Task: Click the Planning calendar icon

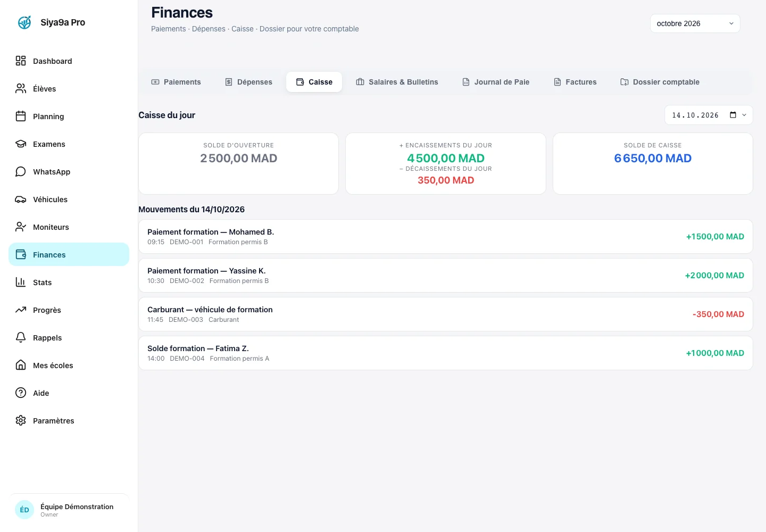Action: [21, 116]
